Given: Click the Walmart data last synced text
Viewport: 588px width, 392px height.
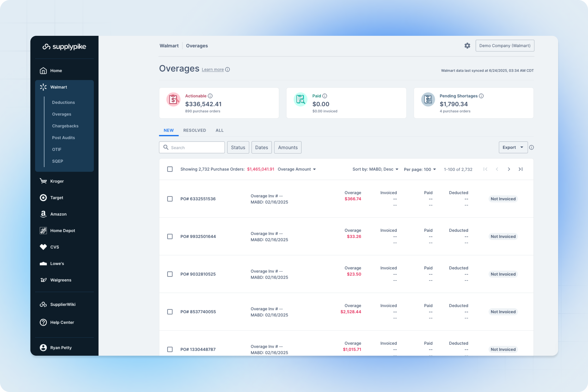Looking at the screenshot, I should tap(487, 71).
